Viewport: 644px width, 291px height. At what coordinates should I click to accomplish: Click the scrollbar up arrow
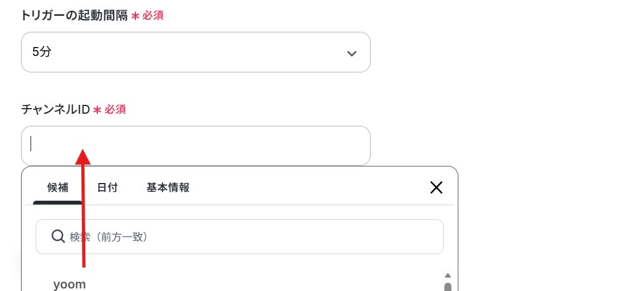(448, 275)
